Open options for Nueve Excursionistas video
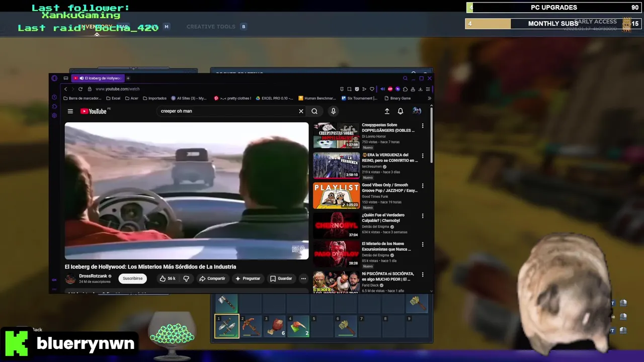644x362 pixels. point(423,244)
